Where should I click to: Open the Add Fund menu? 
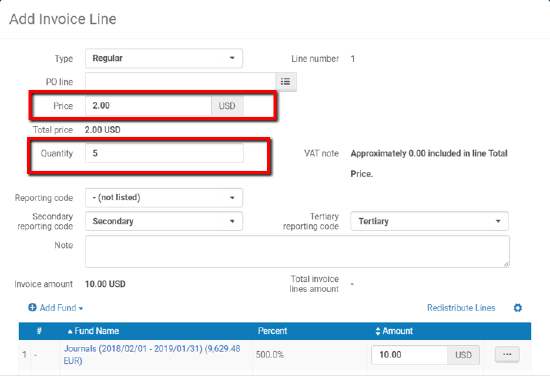[x=56, y=308]
